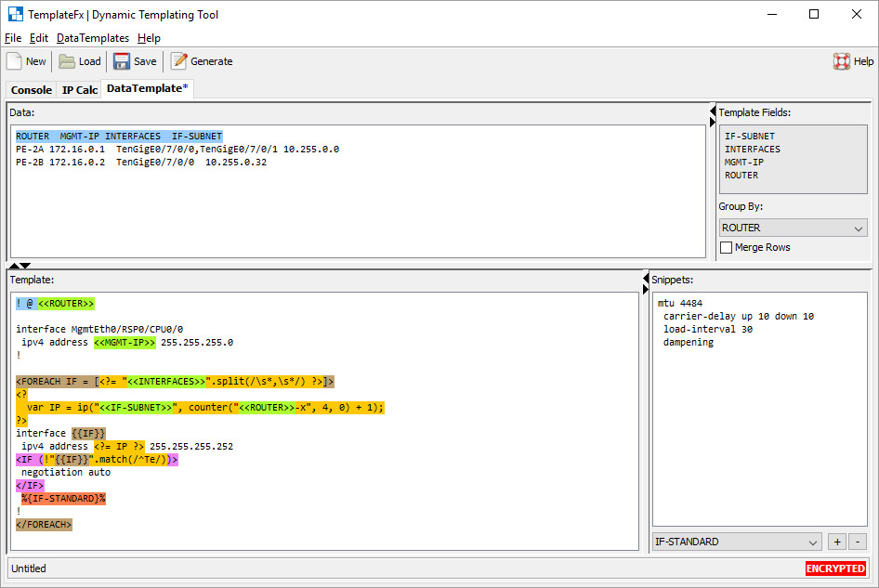Click the %{IF-STANDARD}% snippet reference
Screen dimensions: 879x588
click(x=63, y=498)
